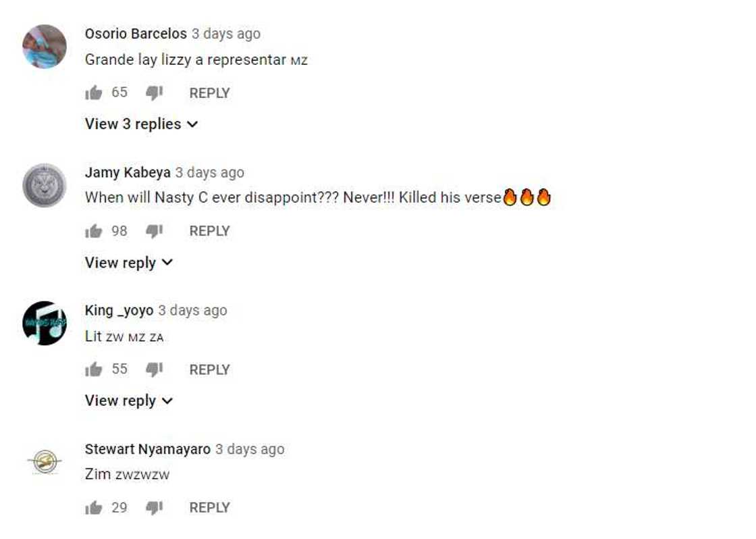
Task: Expand the 3 replies under Osorio Barcelos
Action: coord(141,124)
